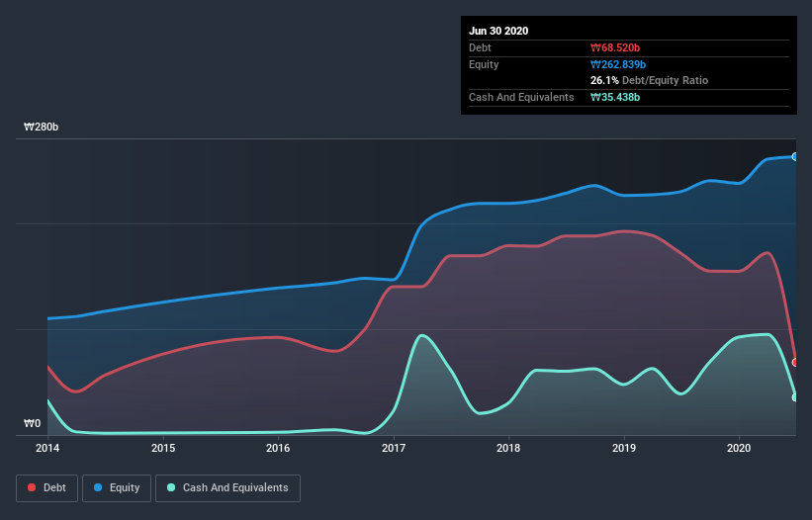Click the blue Equity endpoint marker on the chart
Image resolution: width=812 pixels, height=520 pixels.
(x=795, y=157)
